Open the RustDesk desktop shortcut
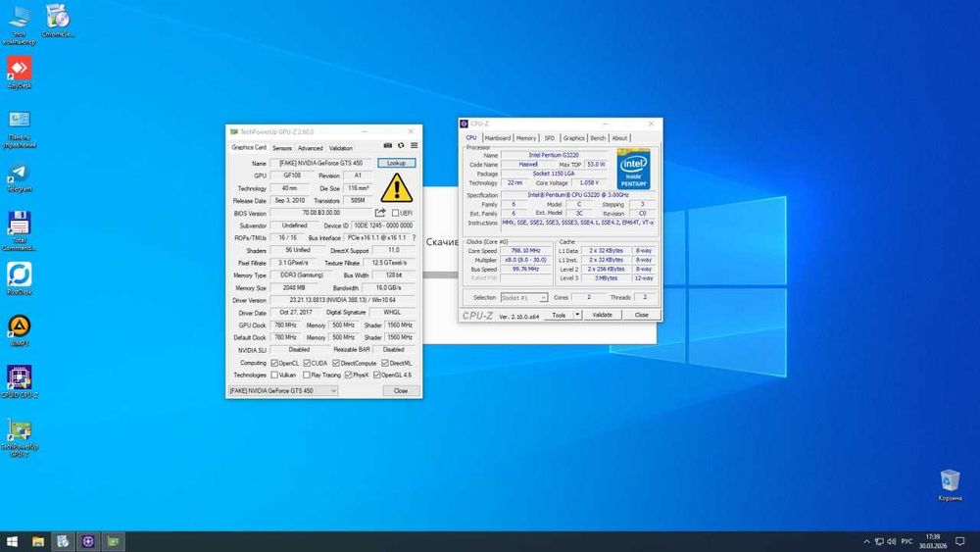The image size is (980, 552). tap(19, 278)
